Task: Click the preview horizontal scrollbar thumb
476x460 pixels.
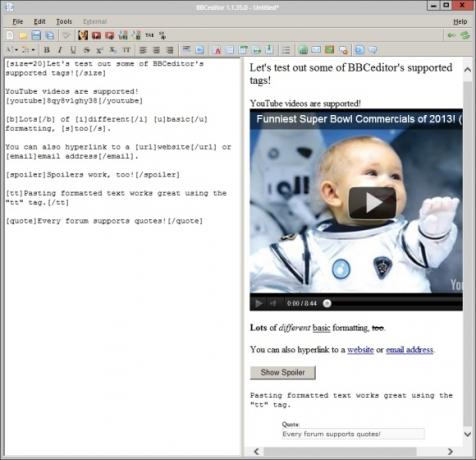Action: point(340,451)
